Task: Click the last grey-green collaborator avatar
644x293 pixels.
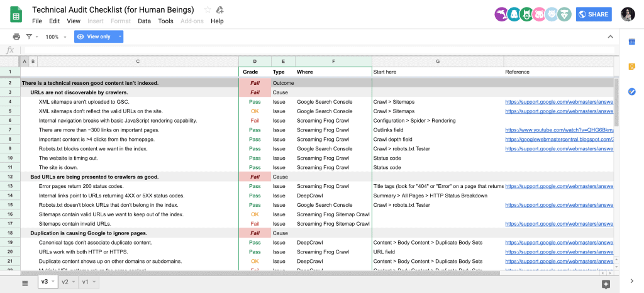Action: click(565, 14)
